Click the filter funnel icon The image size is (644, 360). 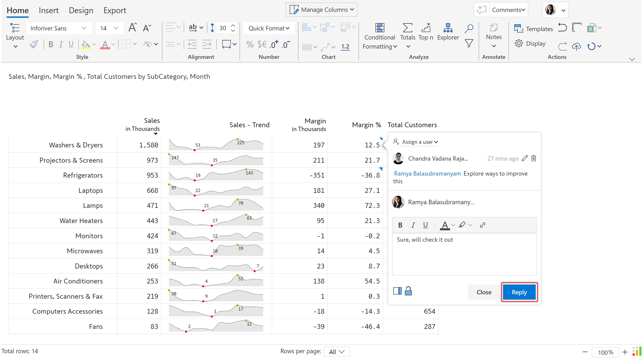[x=469, y=43]
